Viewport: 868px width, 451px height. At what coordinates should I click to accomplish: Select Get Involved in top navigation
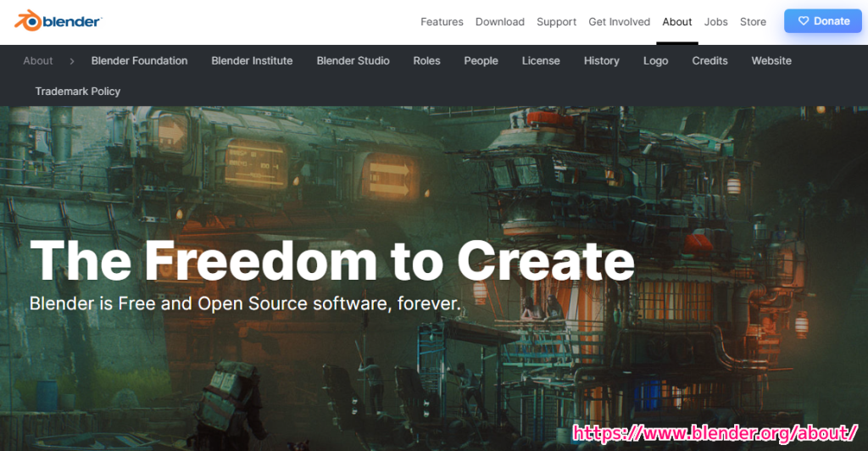[619, 22]
